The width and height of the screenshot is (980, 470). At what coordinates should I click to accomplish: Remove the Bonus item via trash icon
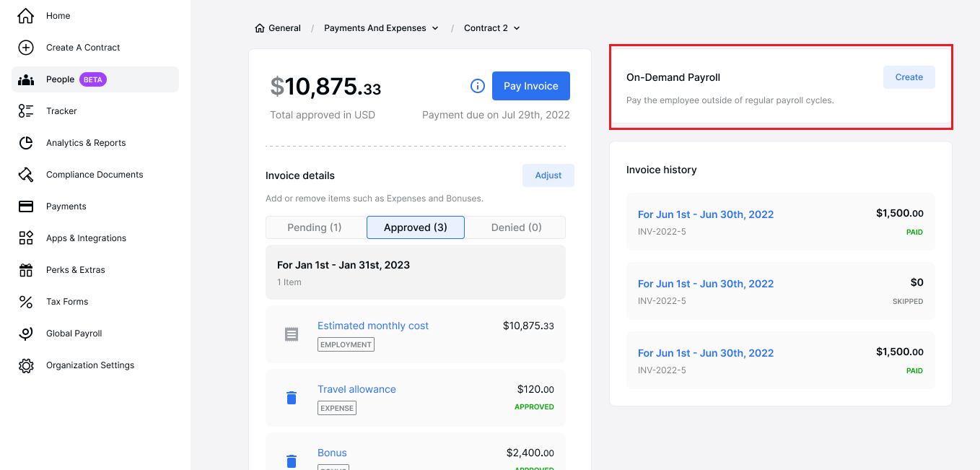coord(292,461)
